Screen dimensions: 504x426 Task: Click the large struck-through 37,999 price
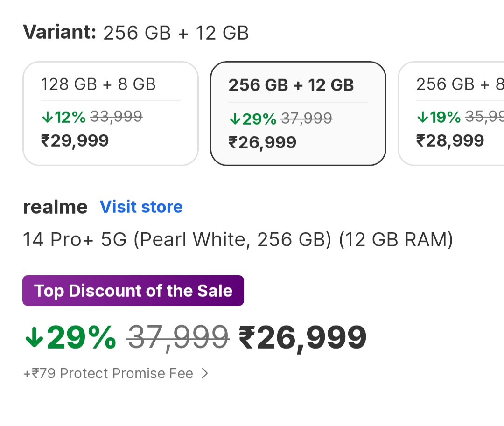(x=178, y=337)
